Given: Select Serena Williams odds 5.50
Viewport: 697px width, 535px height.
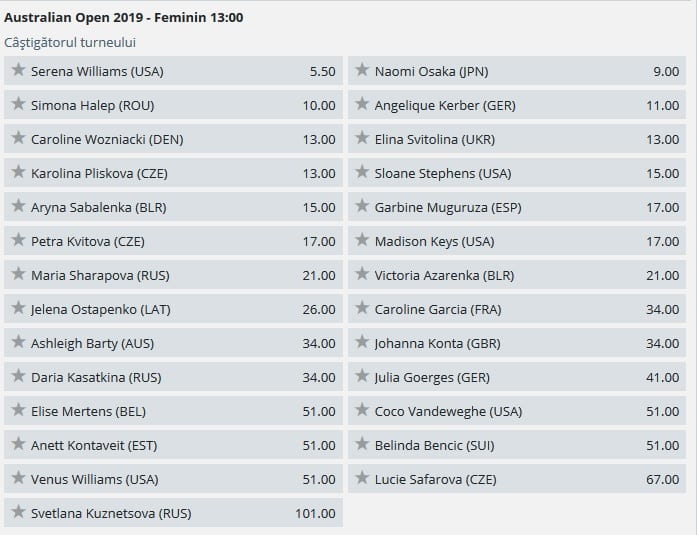Looking at the screenshot, I should pos(320,72).
